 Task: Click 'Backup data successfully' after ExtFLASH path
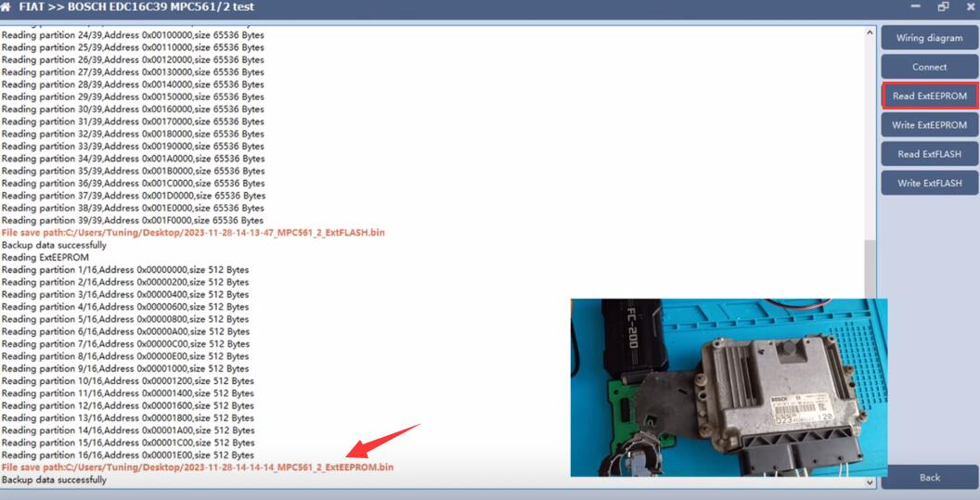click(x=54, y=245)
